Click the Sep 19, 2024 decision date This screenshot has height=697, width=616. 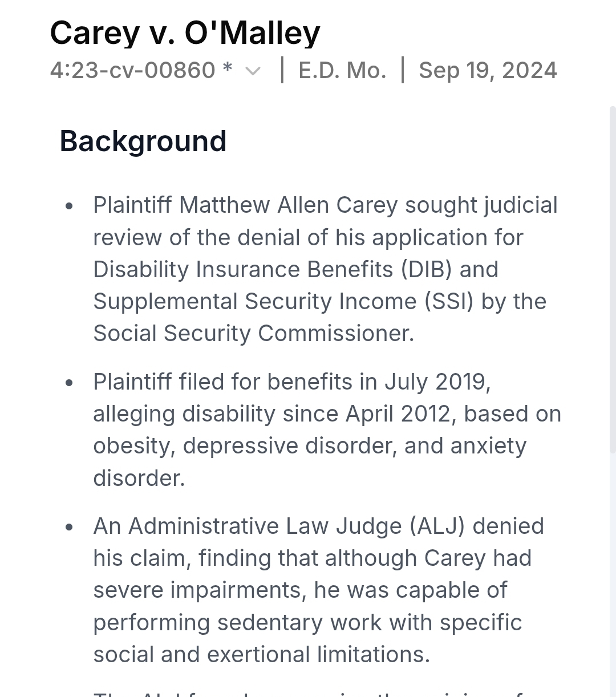click(488, 70)
